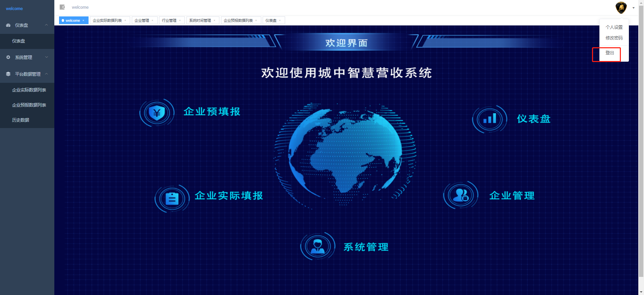The height and width of the screenshot is (295, 644).
Task: Click the vertical page scrollbar
Action: click(641, 141)
